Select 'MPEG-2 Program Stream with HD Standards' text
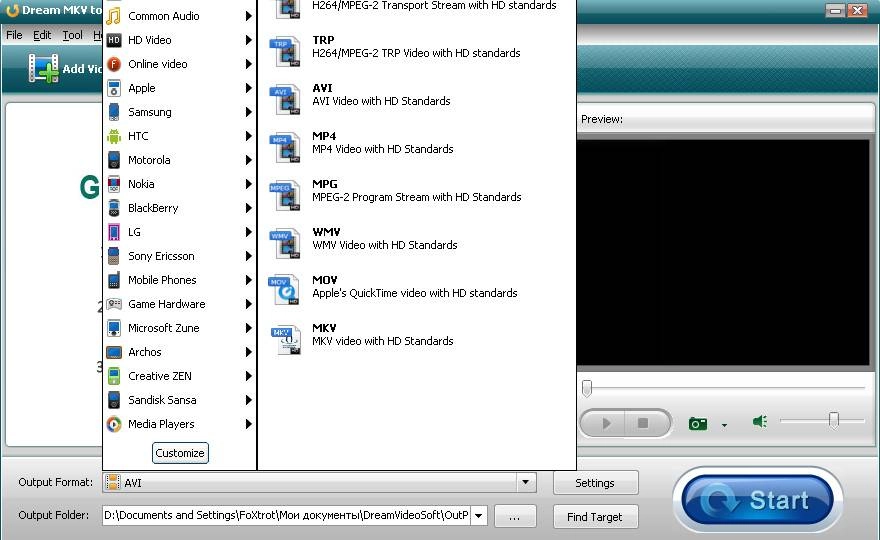The width and height of the screenshot is (880, 540). tap(416, 197)
